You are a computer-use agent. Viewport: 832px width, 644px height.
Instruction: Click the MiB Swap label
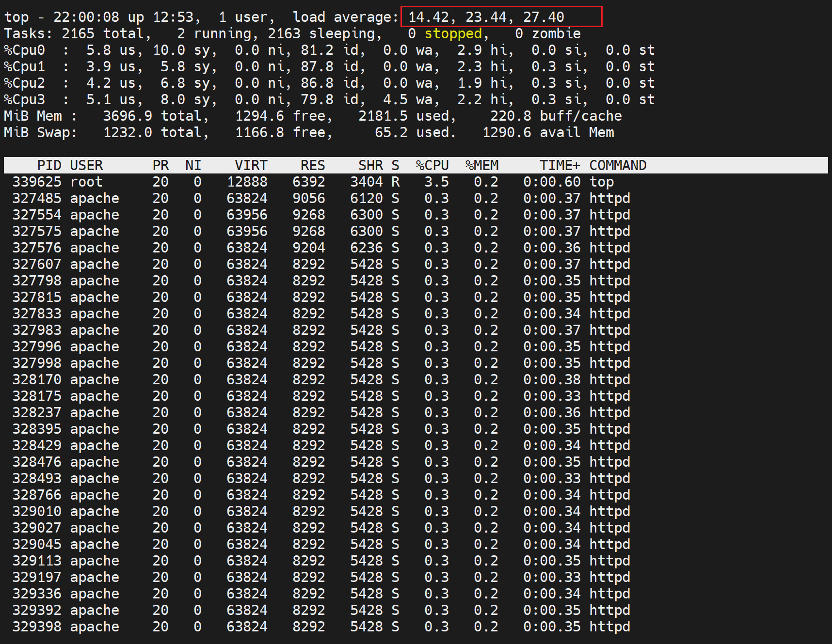(40, 132)
